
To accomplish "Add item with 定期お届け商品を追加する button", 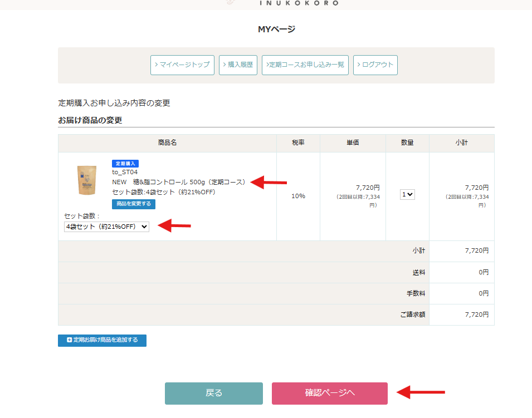I will point(102,340).
